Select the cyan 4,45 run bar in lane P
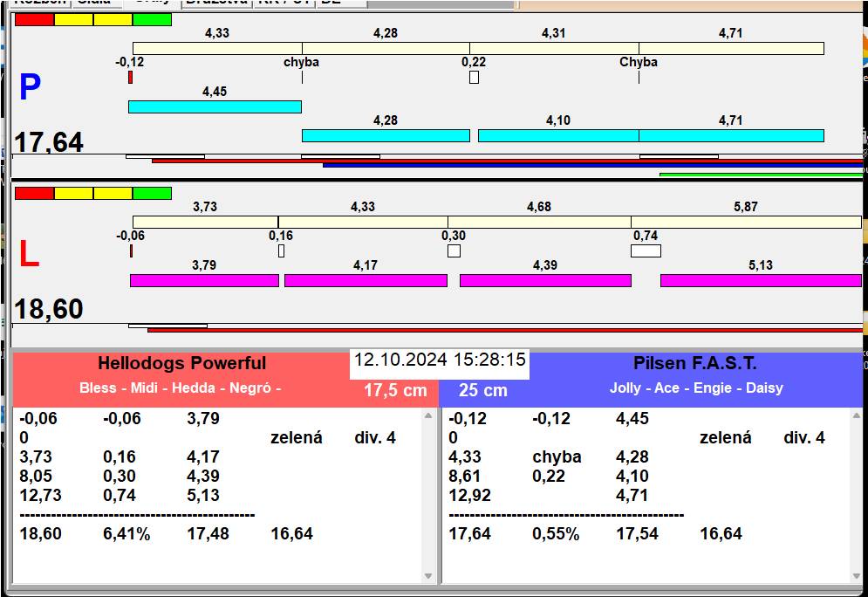This screenshot has height=597, width=868. (x=215, y=106)
